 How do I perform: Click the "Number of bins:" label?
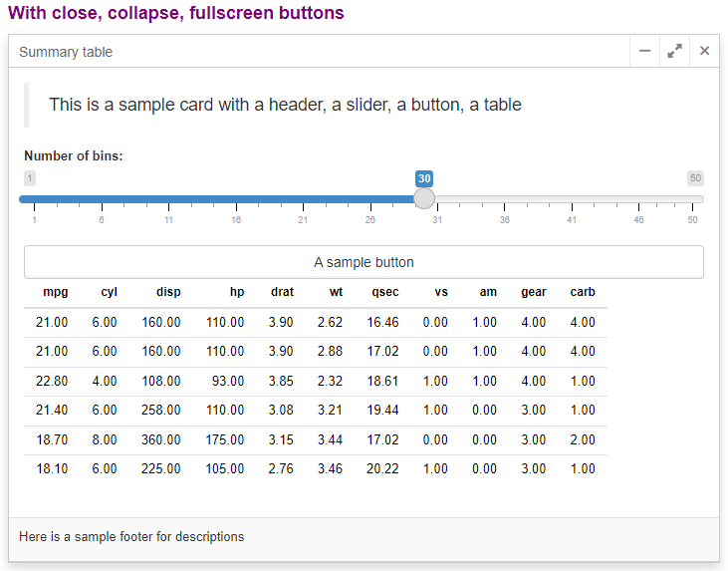click(x=74, y=155)
